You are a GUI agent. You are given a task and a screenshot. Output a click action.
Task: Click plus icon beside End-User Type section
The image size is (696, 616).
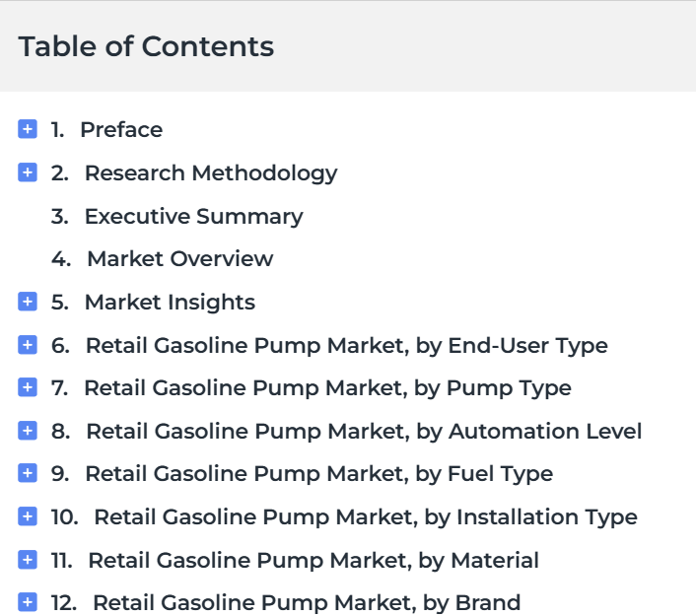coord(28,345)
